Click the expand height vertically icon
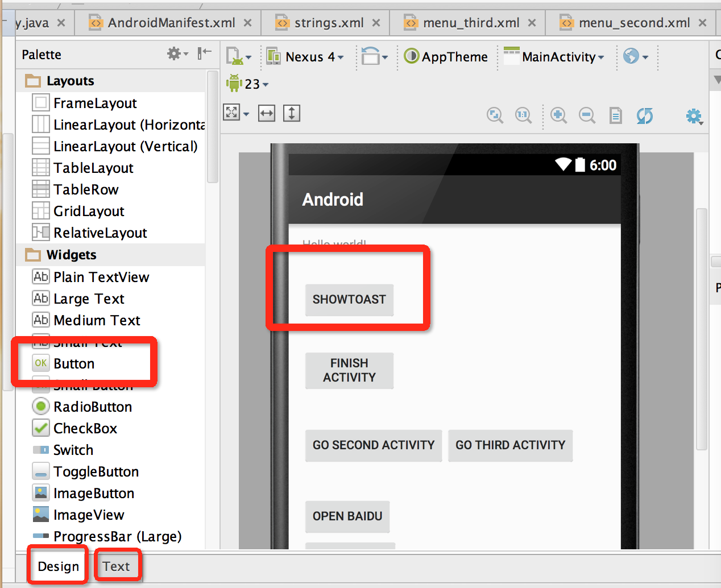Image resolution: width=721 pixels, height=588 pixels. tap(292, 113)
